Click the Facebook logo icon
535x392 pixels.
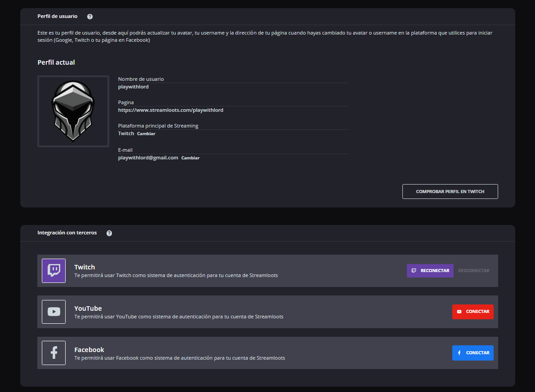tap(53, 353)
